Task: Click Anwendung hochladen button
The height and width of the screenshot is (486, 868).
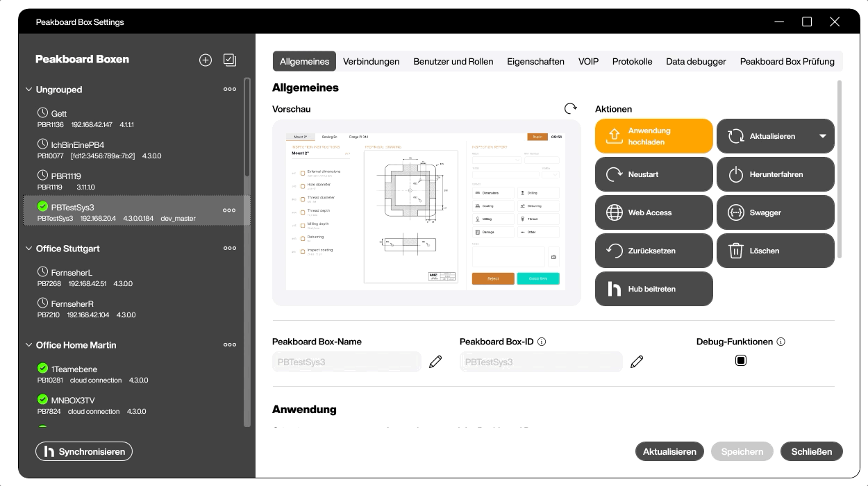Action: coord(654,136)
